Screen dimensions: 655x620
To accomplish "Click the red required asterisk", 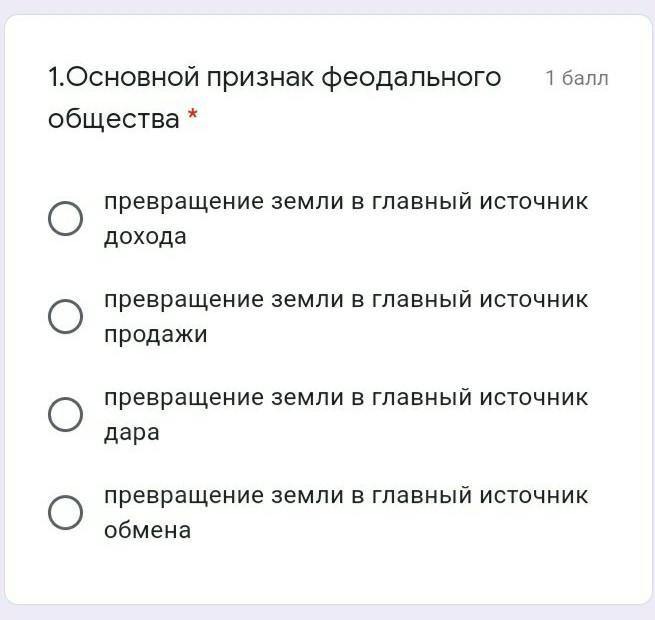I will 192,114.
